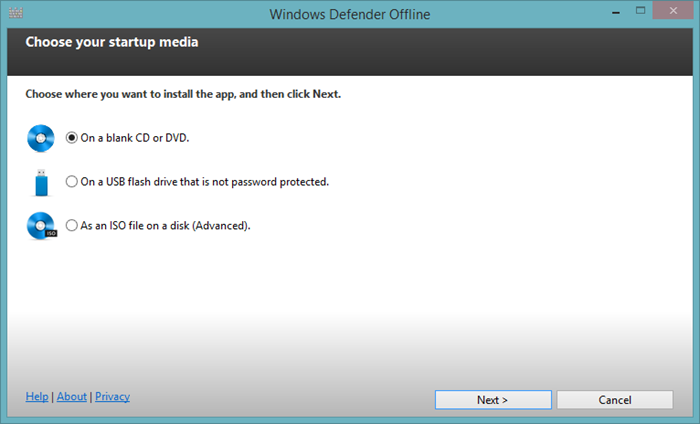This screenshot has width=700, height=424.
Task: Click 'As an ISO file on a disk (Advanced).' text
Action: [165, 225]
